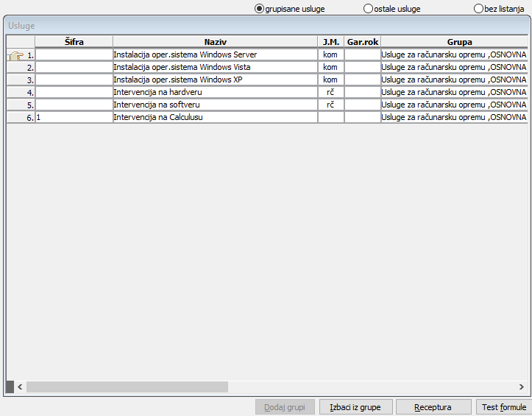Click the 'Šifra' column header
Viewport: 532px width, 416px height.
click(74, 42)
